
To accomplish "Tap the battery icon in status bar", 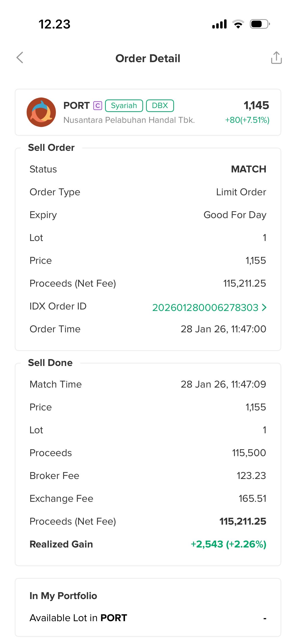I will pyautogui.click(x=259, y=24).
